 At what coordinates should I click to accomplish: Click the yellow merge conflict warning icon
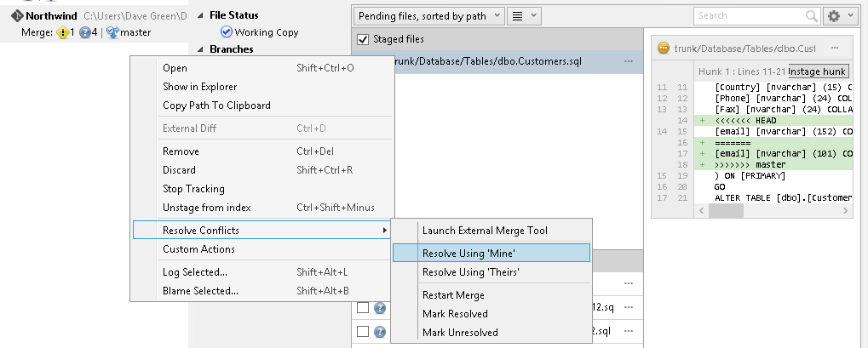click(62, 32)
